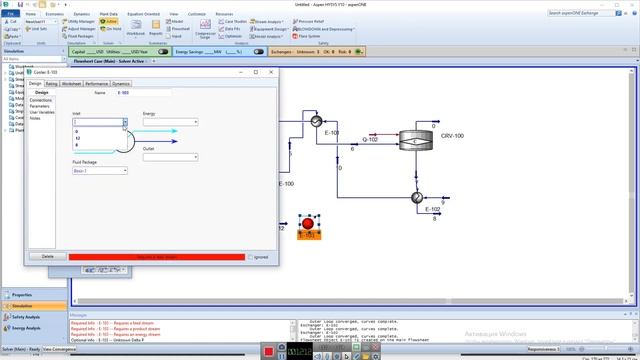Open Stream Analysis dropdown
Screen dimensions: 640x360
coord(267,21)
